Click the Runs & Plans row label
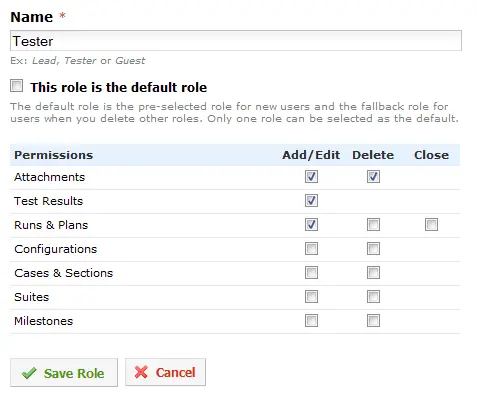The height and width of the screenshot is (395, 477). (51, 225)
